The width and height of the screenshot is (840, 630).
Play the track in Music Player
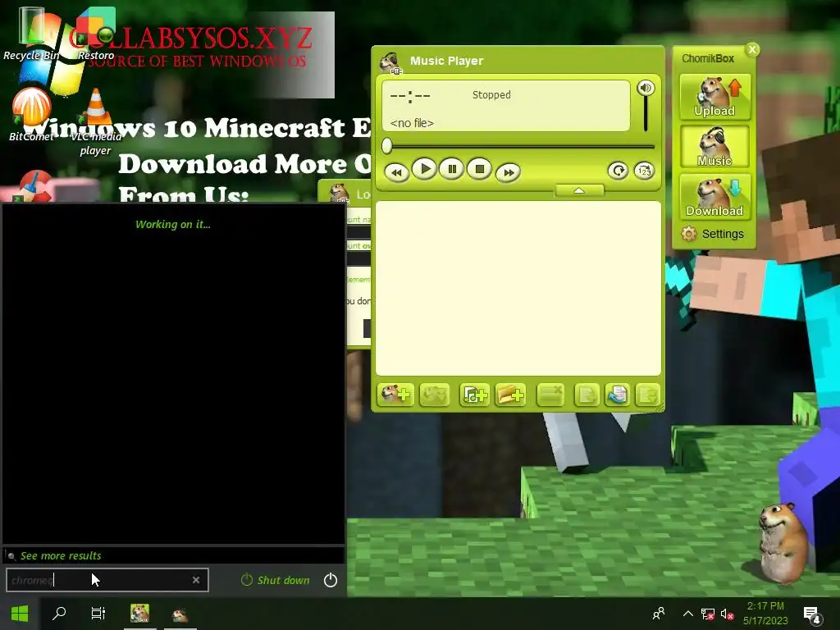(x=425, y=169)
